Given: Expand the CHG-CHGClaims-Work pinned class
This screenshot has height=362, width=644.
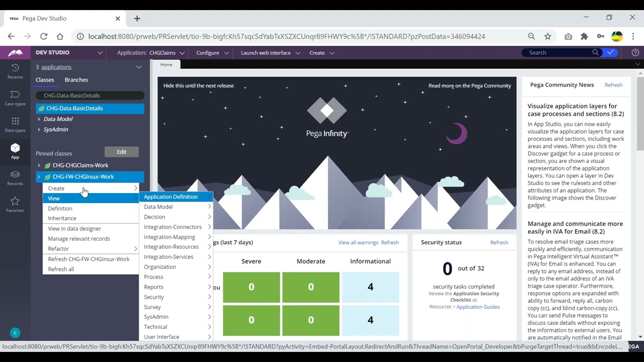Looking at the screenshot, I should pos(39,165).
